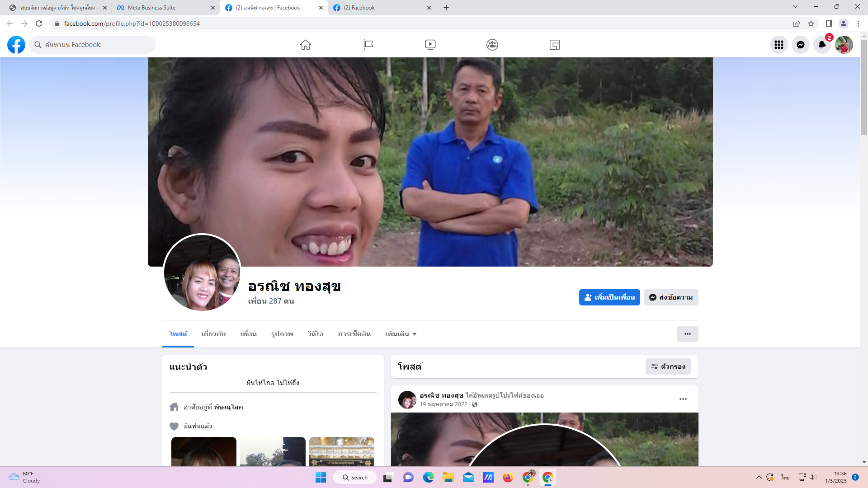Open post three-dot options menu

point(683,399)
